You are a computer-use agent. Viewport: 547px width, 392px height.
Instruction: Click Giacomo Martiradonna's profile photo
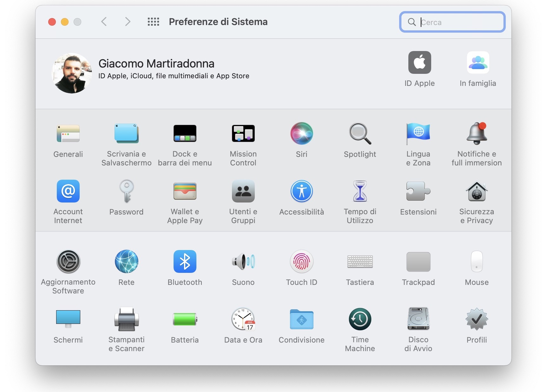(x=72, y=73)
